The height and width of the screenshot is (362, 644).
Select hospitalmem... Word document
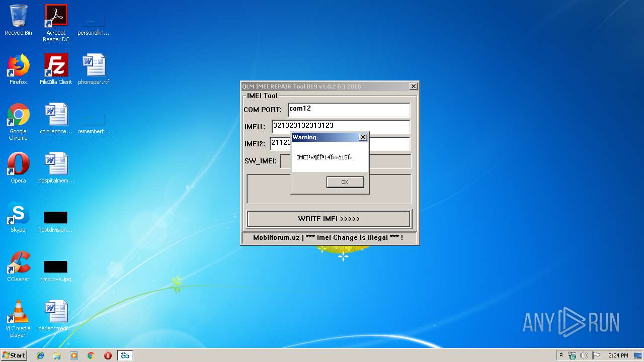56,168
